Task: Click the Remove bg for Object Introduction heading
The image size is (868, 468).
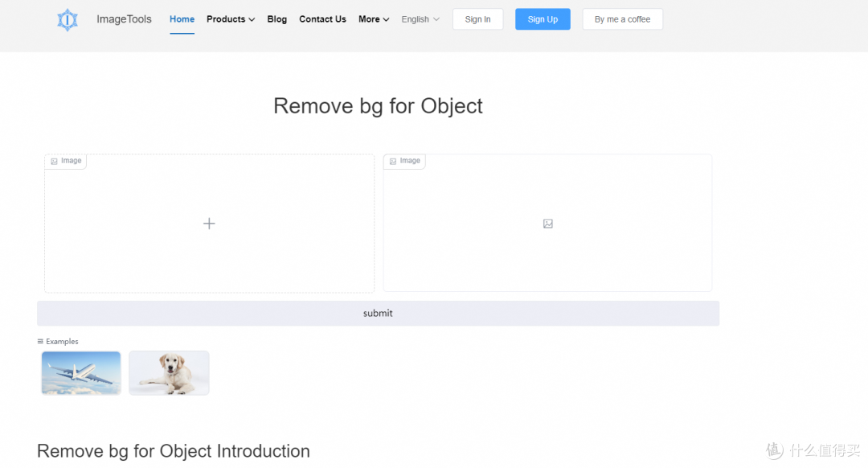Action: [174, 451]
